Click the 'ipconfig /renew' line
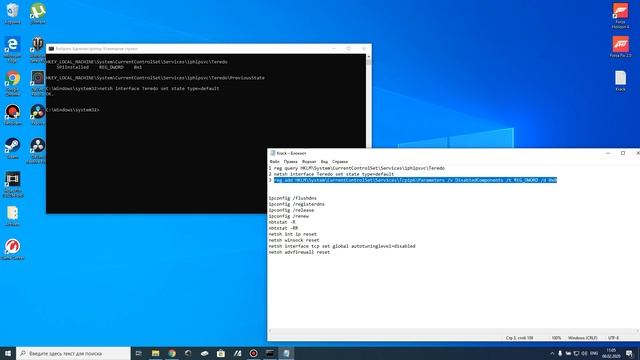The width and height of the screenshot is (640, 360). click(289, 216)
